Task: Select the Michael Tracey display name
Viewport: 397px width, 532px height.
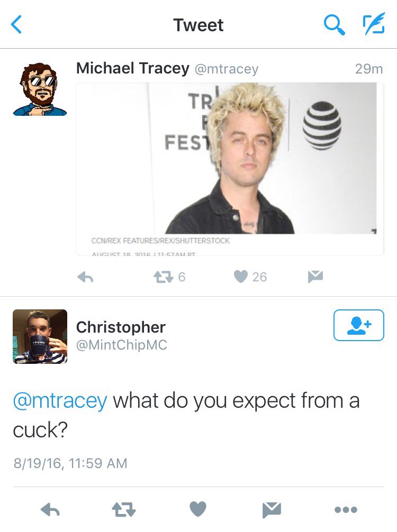Action: pyautogui.click(x=132, y=68)
